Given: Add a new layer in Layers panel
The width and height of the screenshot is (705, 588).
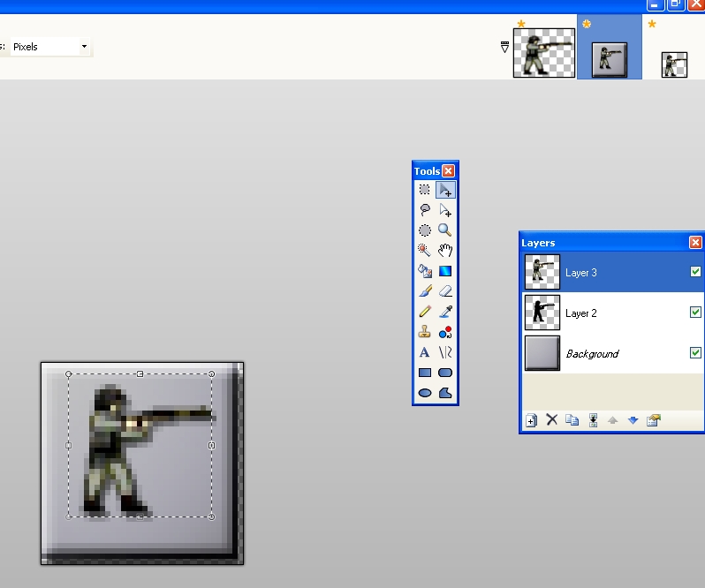Looking at the screenshot, I should pos(531,420).
